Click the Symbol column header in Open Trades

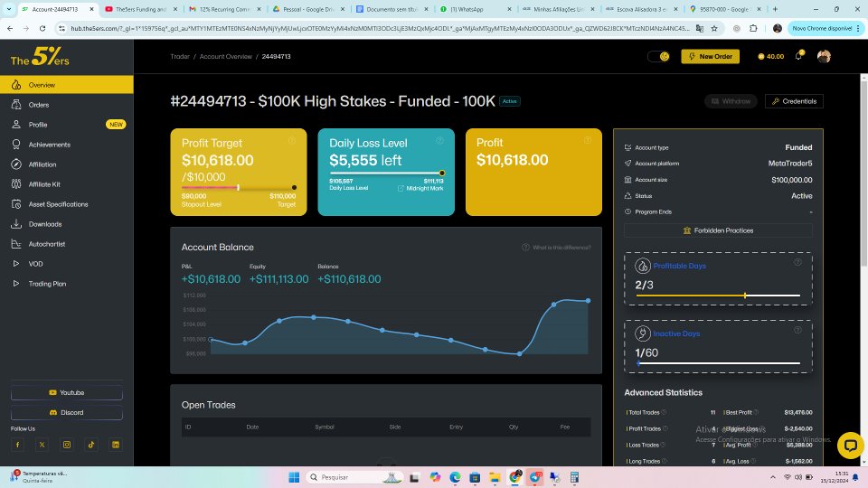click(x=325, y=427)
